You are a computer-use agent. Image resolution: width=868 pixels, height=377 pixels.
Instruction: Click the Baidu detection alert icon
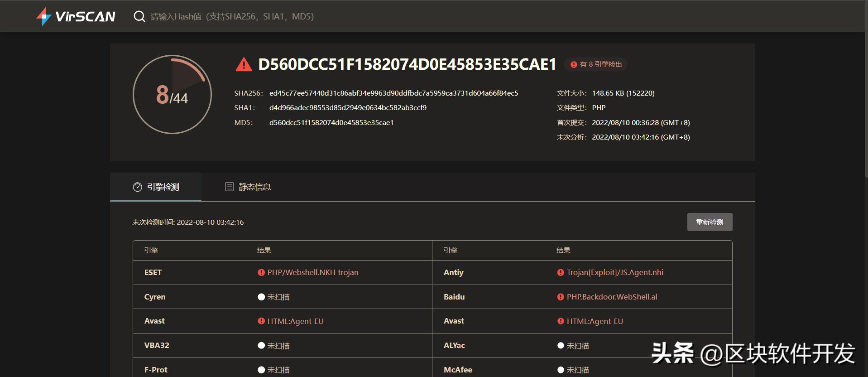(x=561, y=297)
